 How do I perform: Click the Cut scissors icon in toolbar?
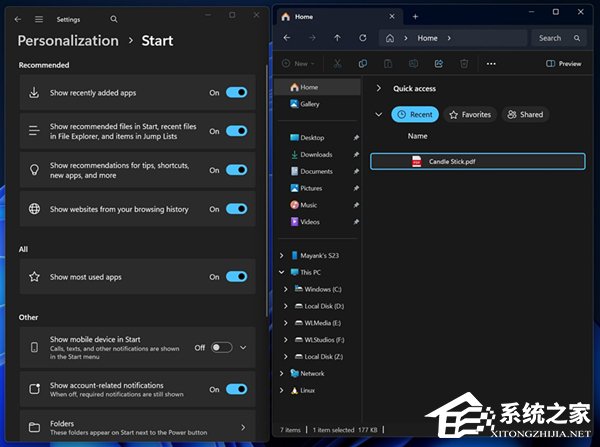pos(337,64)
